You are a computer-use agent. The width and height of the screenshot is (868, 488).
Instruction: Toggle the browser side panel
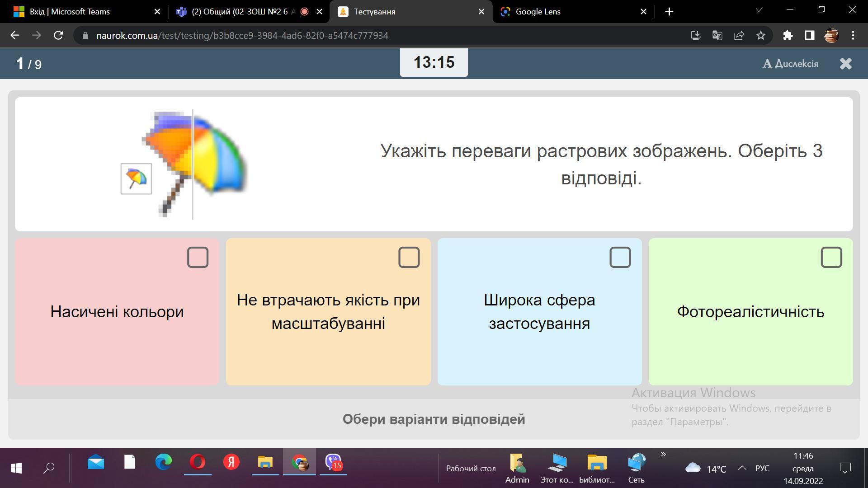pos(810,35)
